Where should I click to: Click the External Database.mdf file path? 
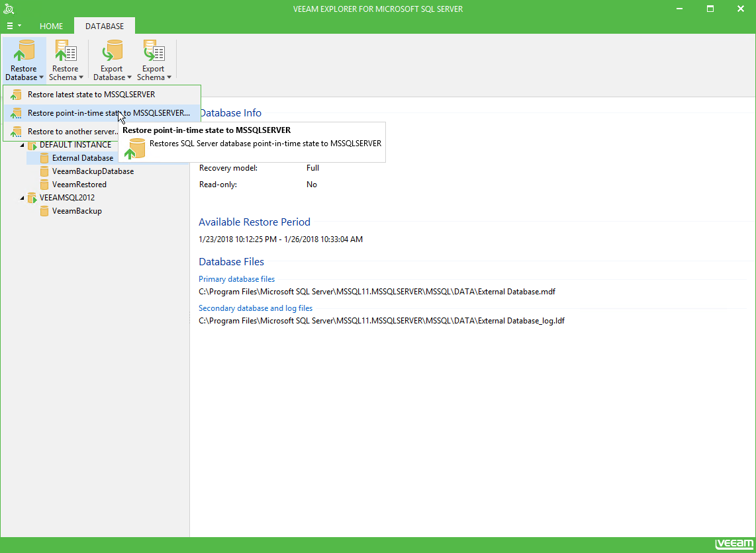click(x=377, y=292)
